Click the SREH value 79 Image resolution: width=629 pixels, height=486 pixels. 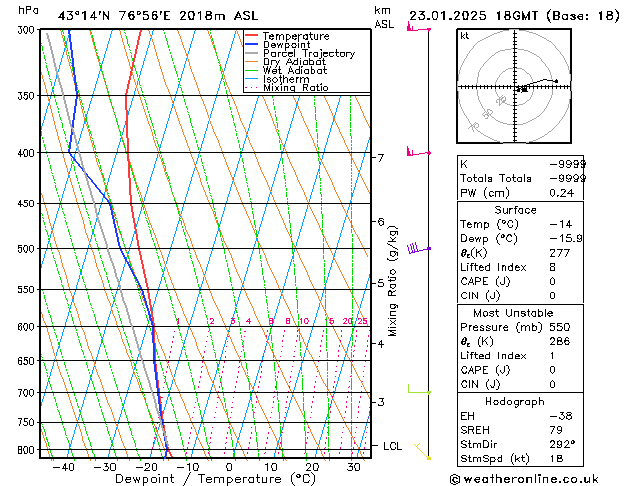[x=556, y=430]
